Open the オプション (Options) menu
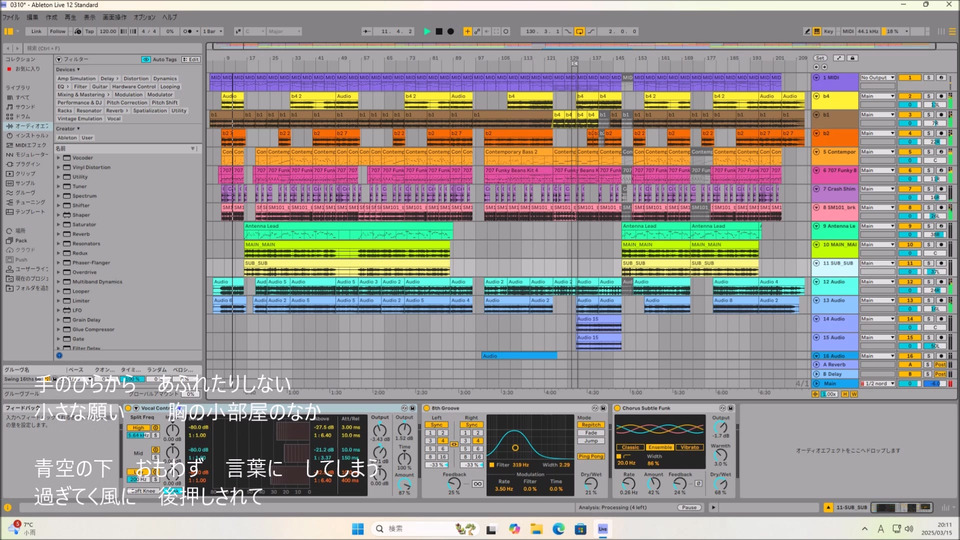The image size is (960, 540). click(x=144, y=17)
